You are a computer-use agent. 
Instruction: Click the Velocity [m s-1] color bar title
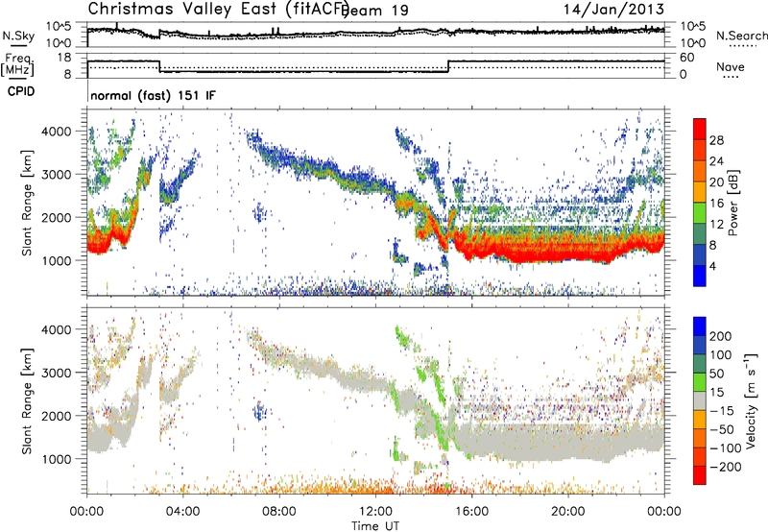pos(751,400)
